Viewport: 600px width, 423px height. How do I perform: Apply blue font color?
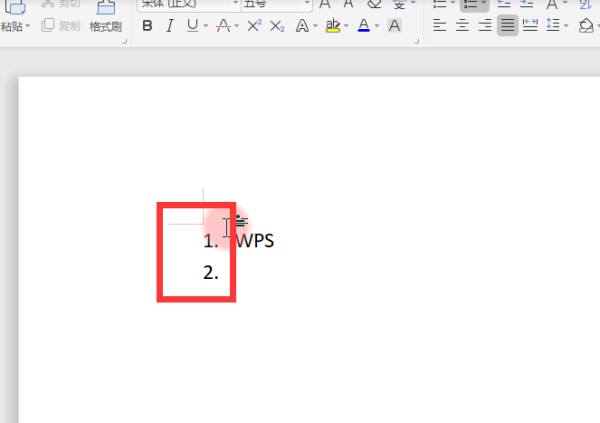(x=364, y=26)
